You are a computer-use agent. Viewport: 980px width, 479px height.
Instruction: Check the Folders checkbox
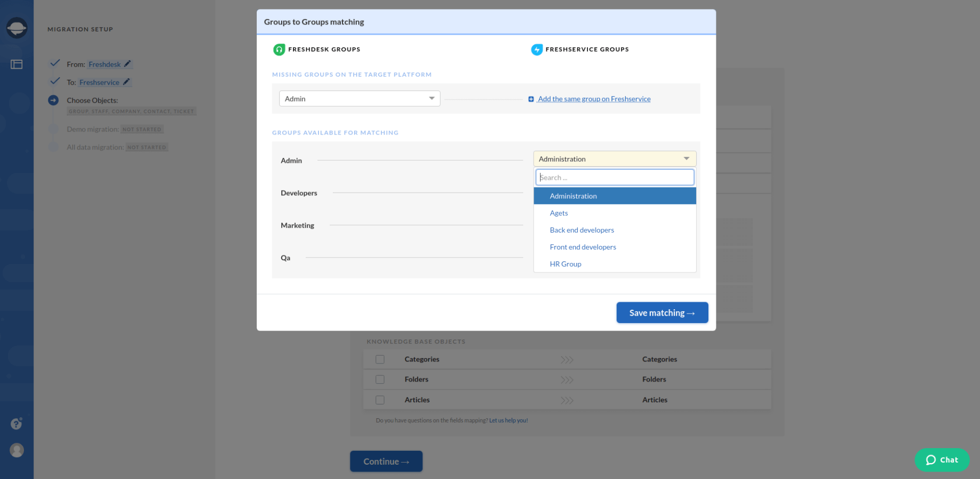(x=380, y=379)
